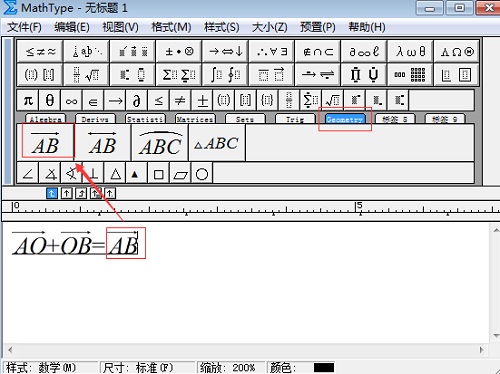Open the 编辑(E) menu
Screen dimensions: 500x374
pyautogui.click(x=72, y=27)
